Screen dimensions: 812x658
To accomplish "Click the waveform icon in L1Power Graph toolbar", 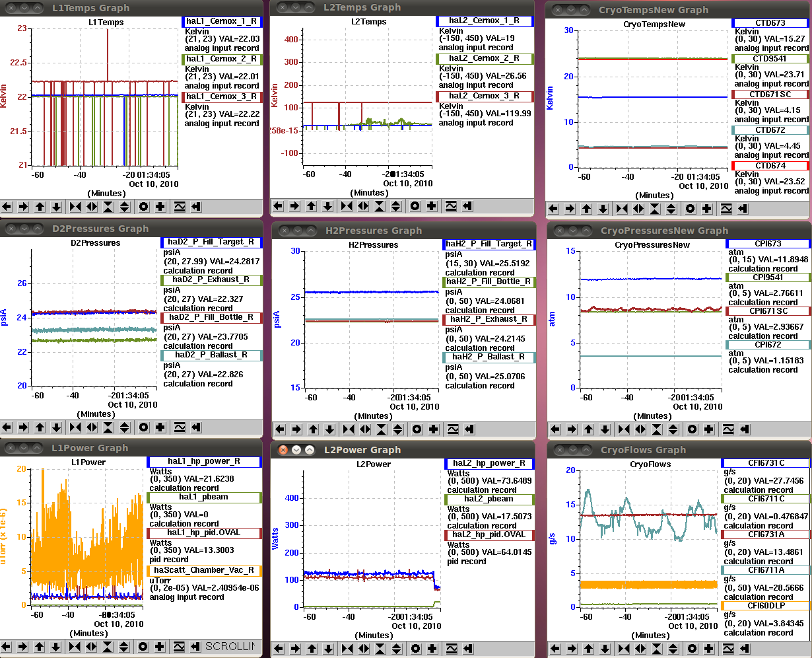I will pos(180,646).
